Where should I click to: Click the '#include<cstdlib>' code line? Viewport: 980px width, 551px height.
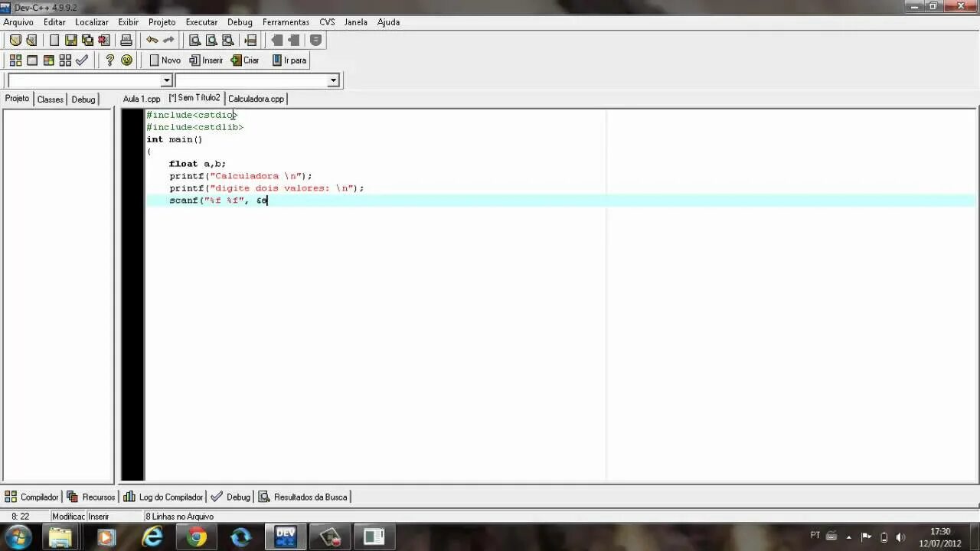[x=195, y=127]
